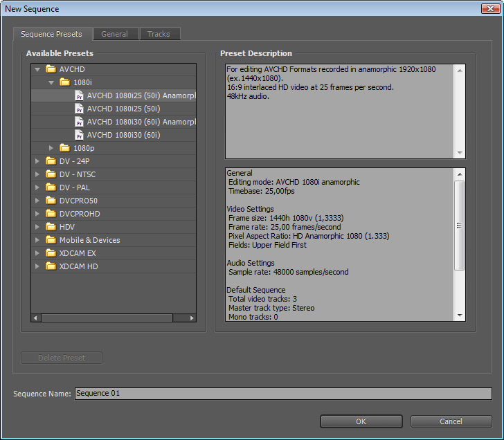Click the Sequence Name input field
Screen dimensions: 504x440
click(x=283, y=394)
